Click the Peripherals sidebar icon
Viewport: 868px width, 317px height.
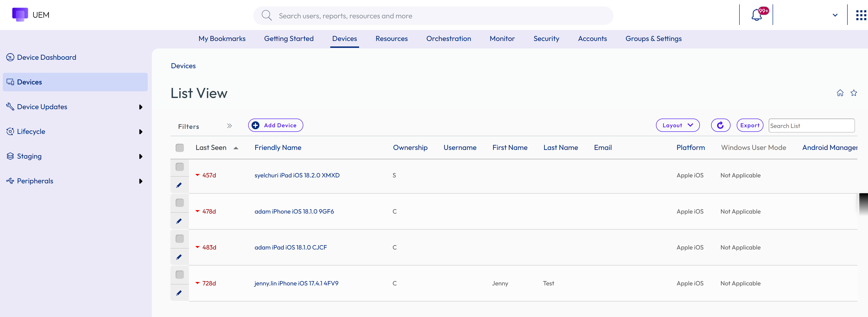click(x=10, y=181)
